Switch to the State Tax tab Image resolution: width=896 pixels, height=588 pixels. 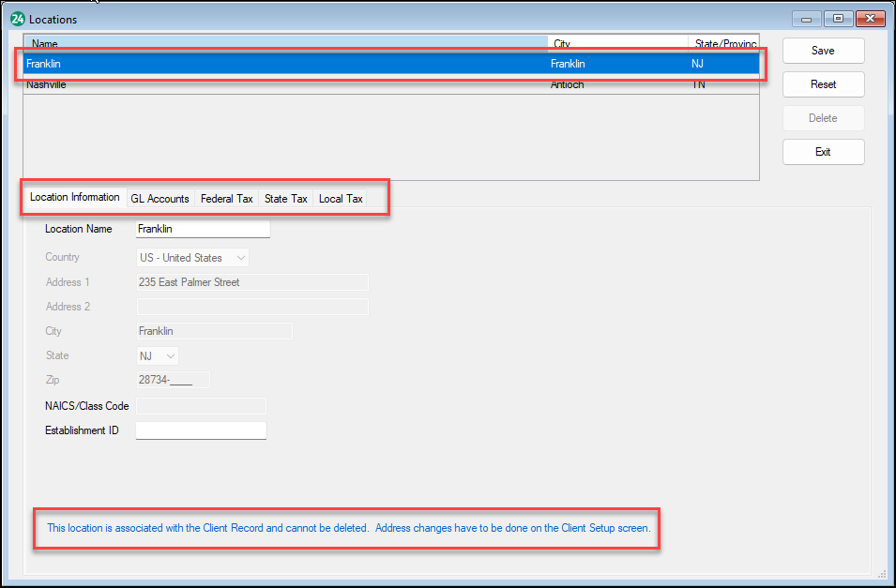(x=285, y=198)
